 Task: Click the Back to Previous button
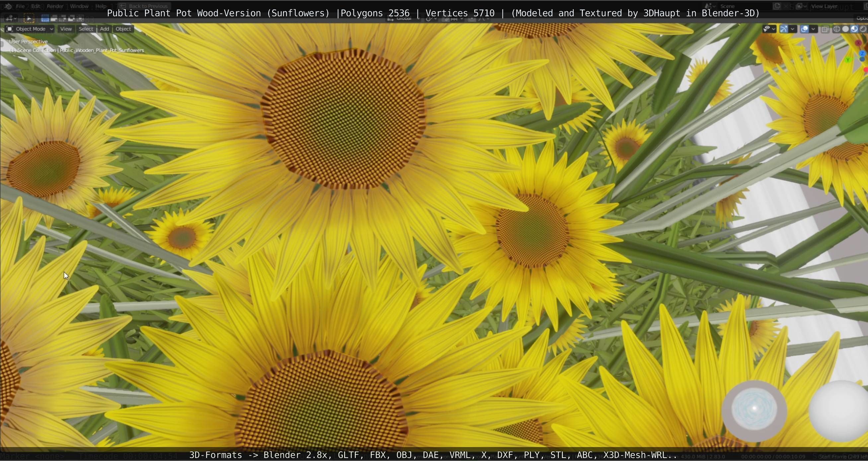(144, 6)
